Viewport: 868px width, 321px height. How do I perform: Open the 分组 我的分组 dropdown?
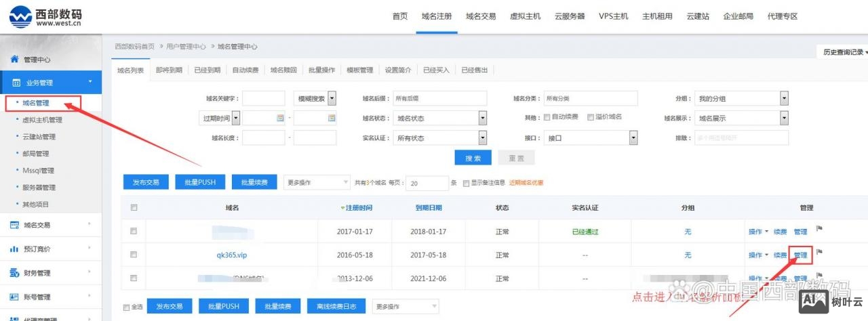(742, 98)
